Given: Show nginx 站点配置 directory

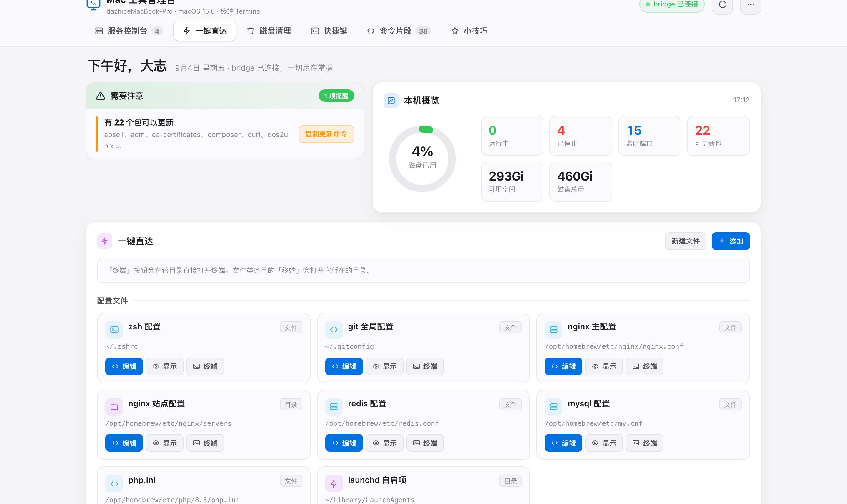Looking at the screenshot, I should tap(165, 443).
